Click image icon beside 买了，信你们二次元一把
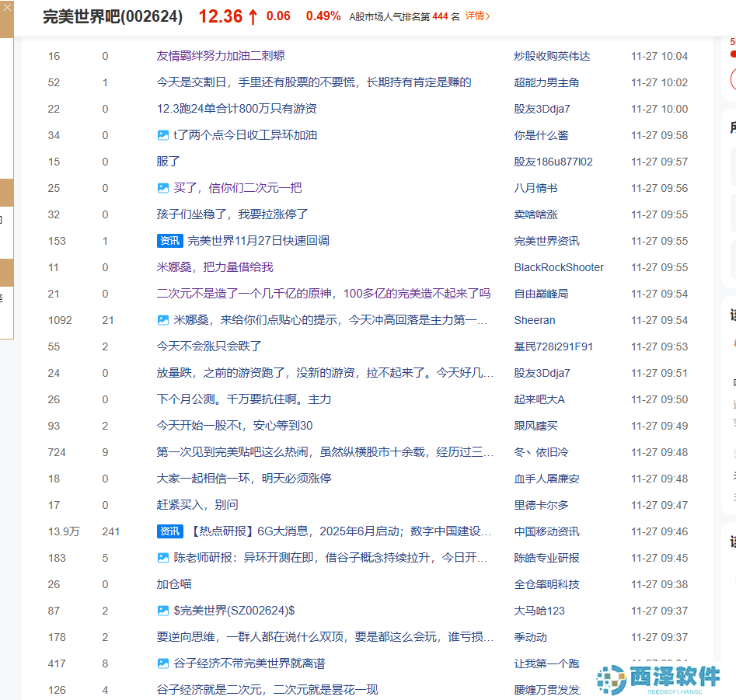This screenshot has width=736, height=700. coord(163,188)
